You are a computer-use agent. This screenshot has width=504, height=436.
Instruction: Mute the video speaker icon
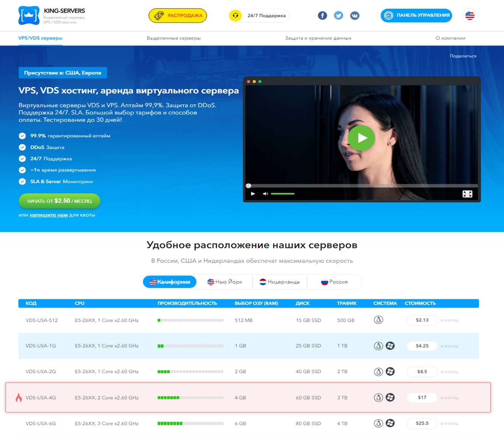pos(265,194)
